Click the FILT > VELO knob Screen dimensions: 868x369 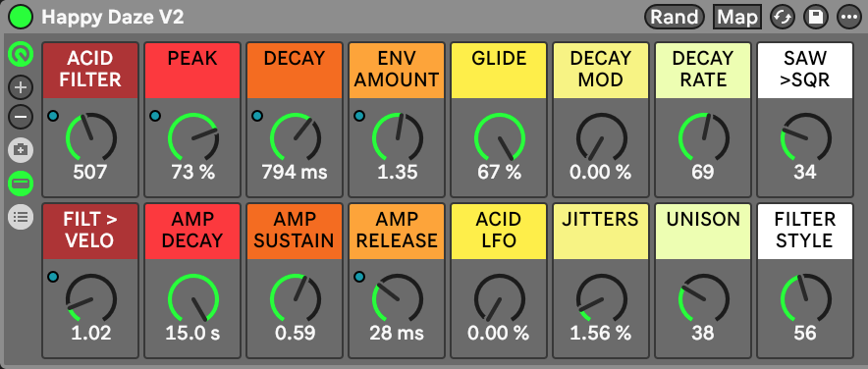click(x=90, y=297)
